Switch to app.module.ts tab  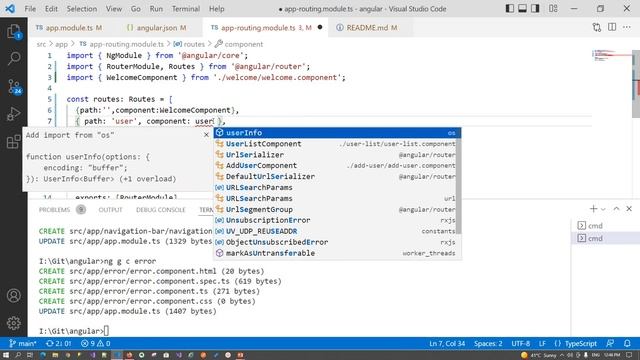(x=69, y=28)
